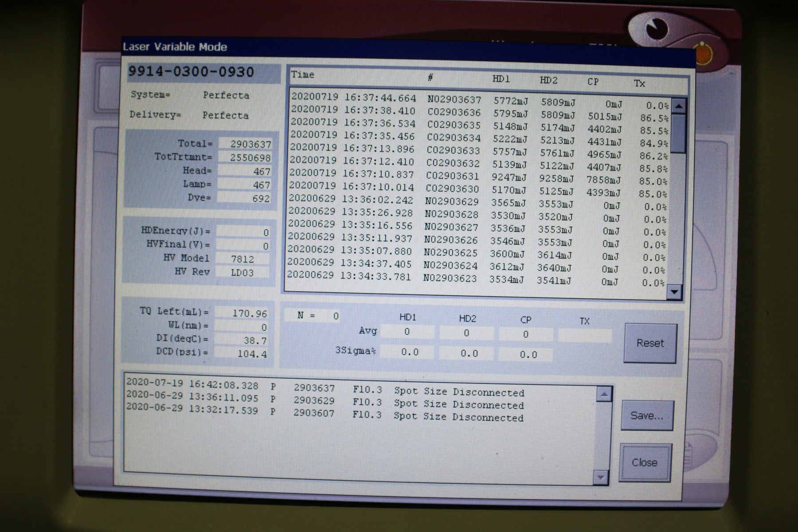Close the Laser Variable Mode dialog

645,462
